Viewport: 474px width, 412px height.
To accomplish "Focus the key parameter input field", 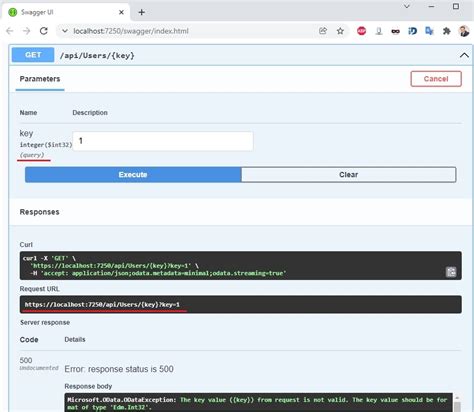I will [x=163, y=141].
